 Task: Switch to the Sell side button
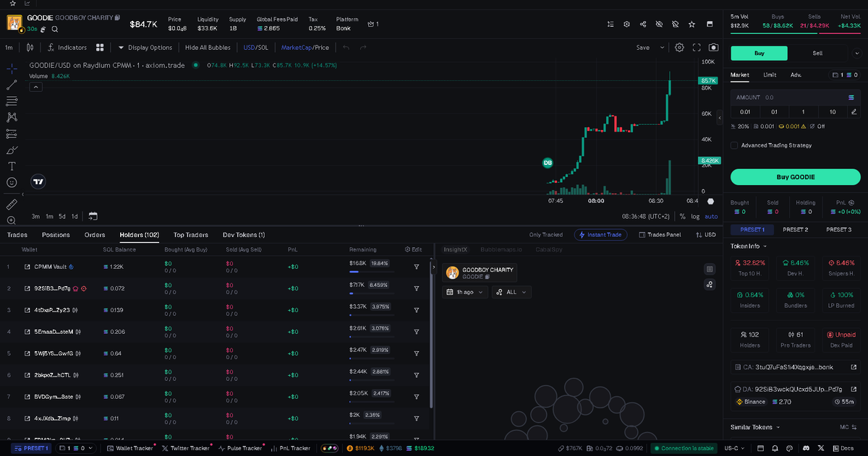click(x=817, y=53)
